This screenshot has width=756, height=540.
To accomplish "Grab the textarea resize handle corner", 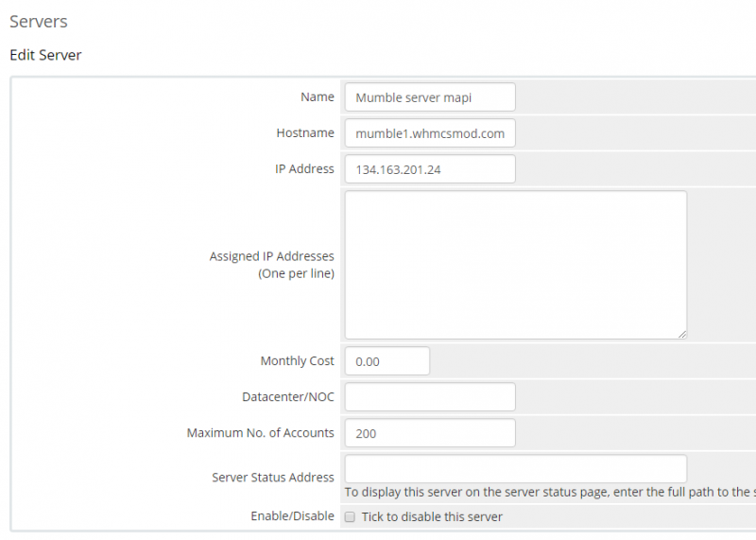I will (681, 334).
